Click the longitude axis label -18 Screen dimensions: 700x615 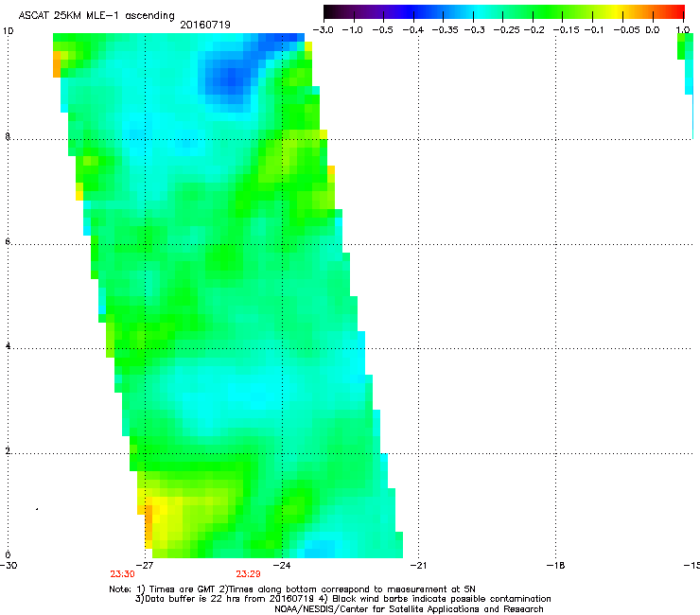coord(556,565)
